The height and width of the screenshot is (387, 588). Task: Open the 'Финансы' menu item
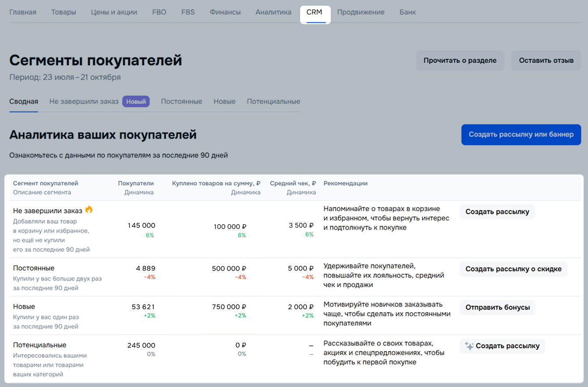[x=225, y=12]
